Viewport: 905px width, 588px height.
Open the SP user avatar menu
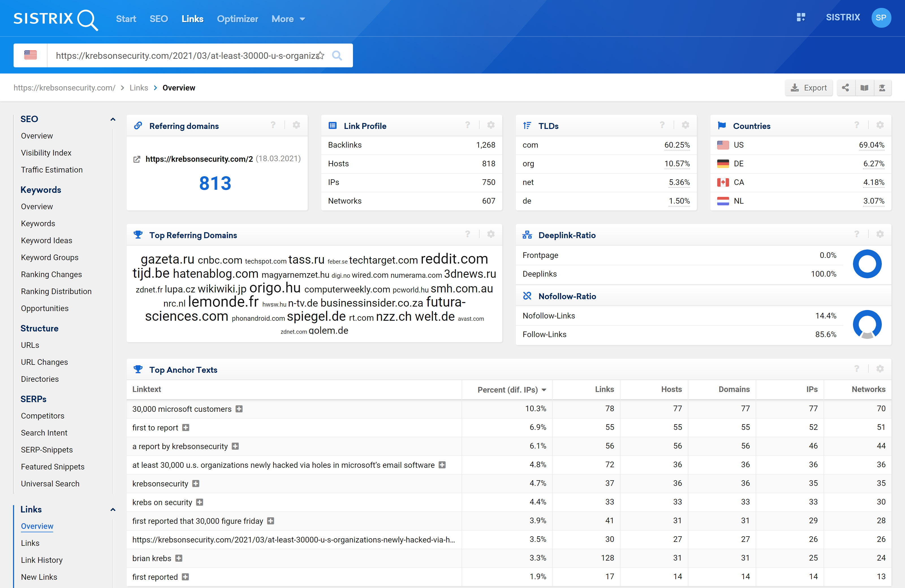[x=881, y=18]
